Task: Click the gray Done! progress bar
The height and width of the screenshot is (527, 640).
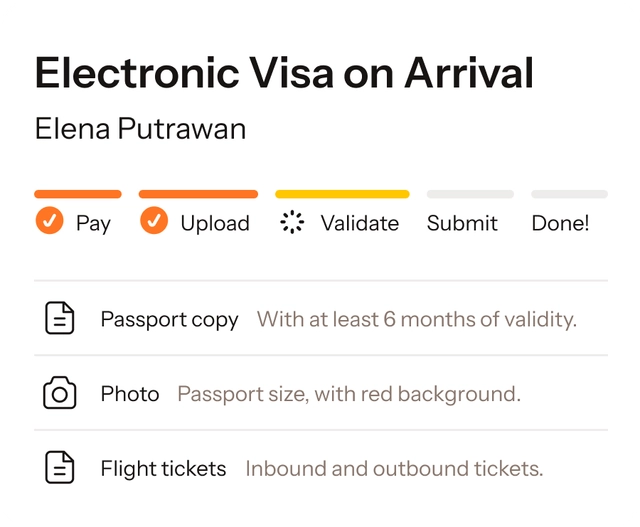Action: coord(569,194)
